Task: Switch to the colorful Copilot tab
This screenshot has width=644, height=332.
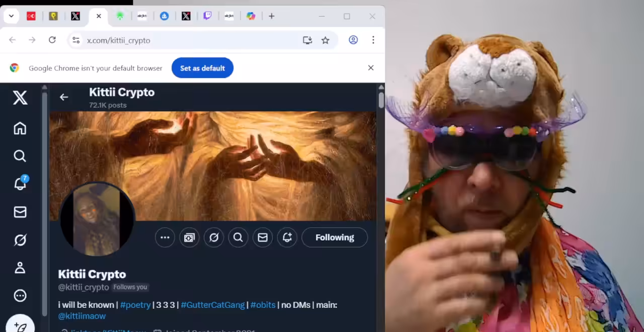Action: 251,16
